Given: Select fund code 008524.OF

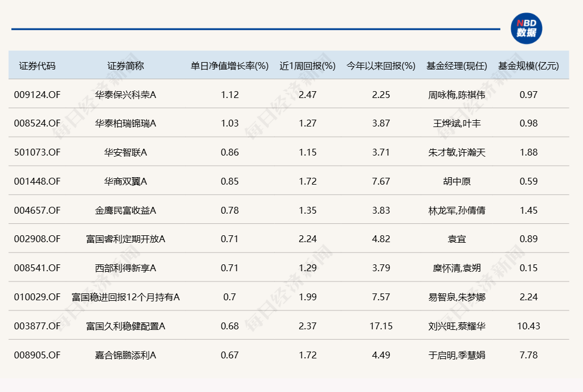Looking at the screenshot, I should 37,124.
